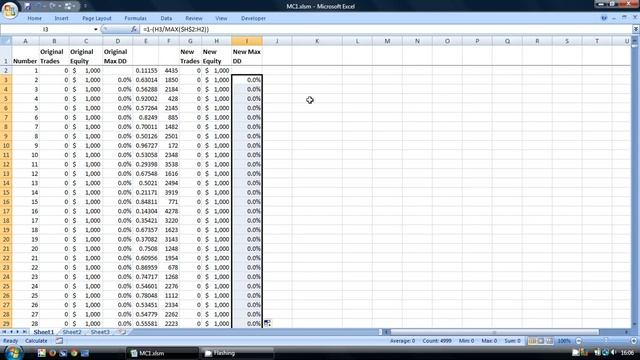The width and height of the screenshot is (640, 360).
Task: Switch to Sheet1 tab
Action: 43,332
